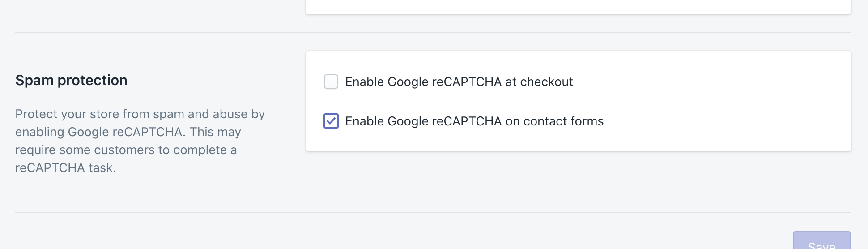Click the "enabling Google reCAPTCHA. This may" line

(128, 132)
